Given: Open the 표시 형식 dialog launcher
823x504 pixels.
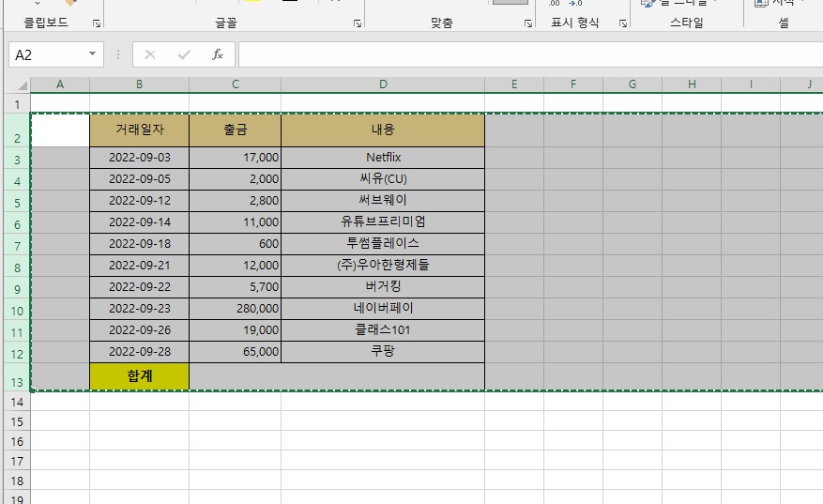Looking at the screenshot, I should [x=622, y=23].
